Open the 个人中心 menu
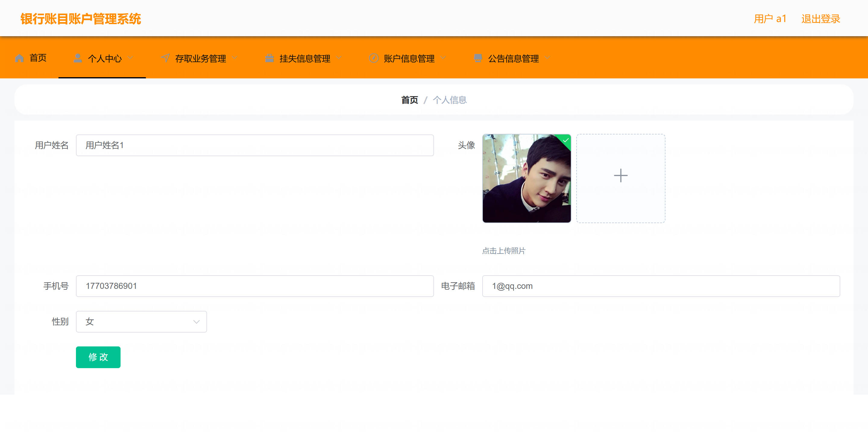This screenshot has width=868, height=442. point(102,58)
